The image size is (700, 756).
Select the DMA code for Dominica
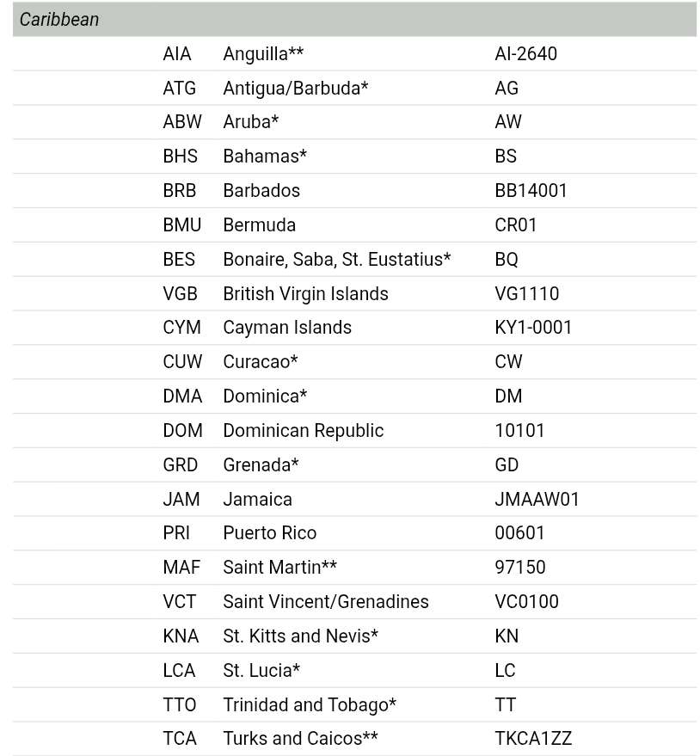(x=182, y=396)
